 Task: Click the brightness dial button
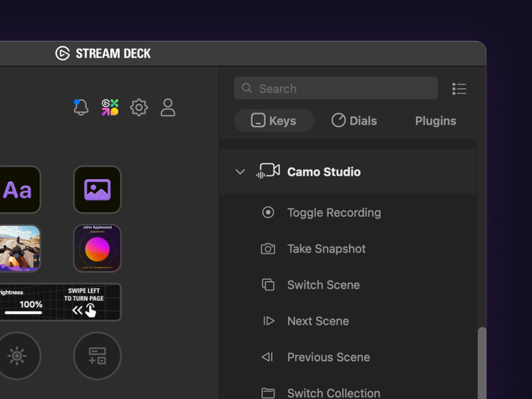(17, 356)
